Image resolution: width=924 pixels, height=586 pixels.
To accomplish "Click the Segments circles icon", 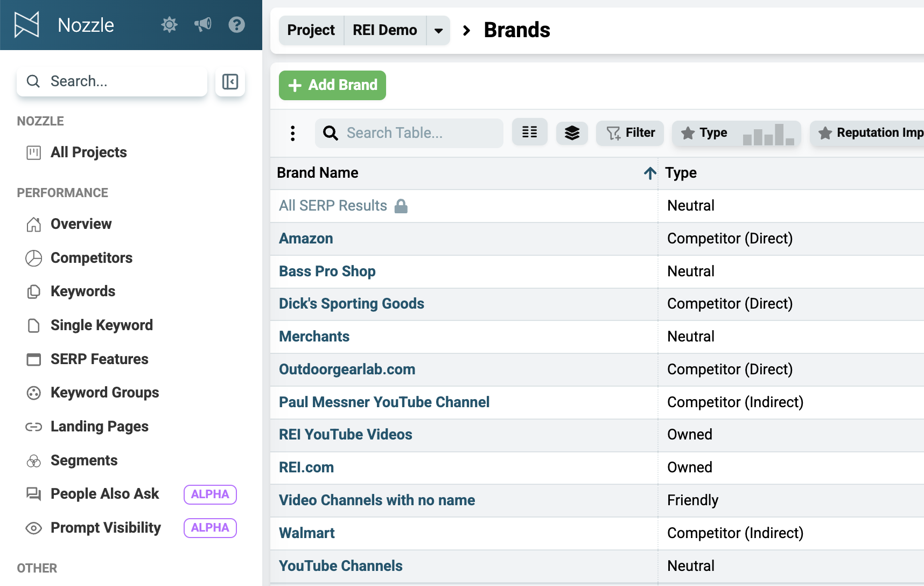I will coord(33,461).
